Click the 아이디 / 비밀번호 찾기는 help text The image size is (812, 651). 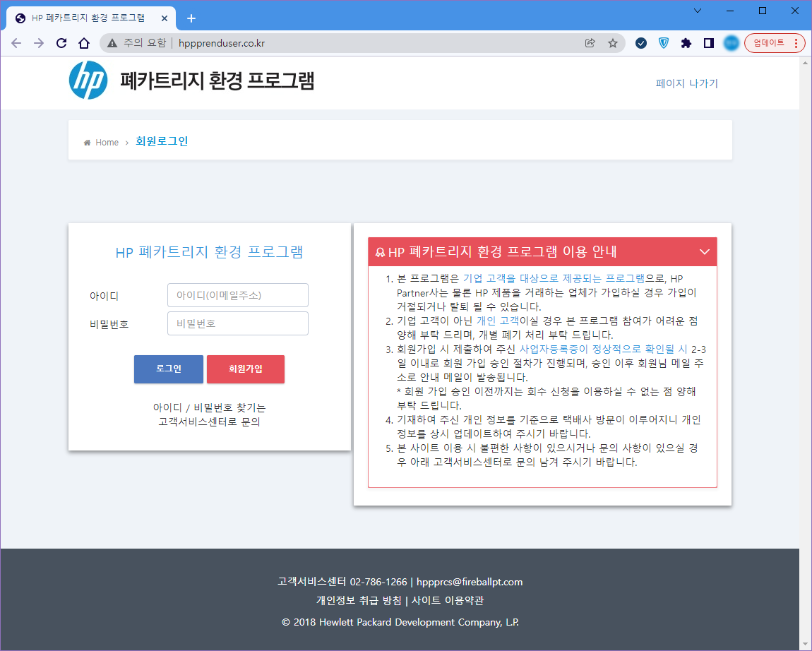[209, 407]
